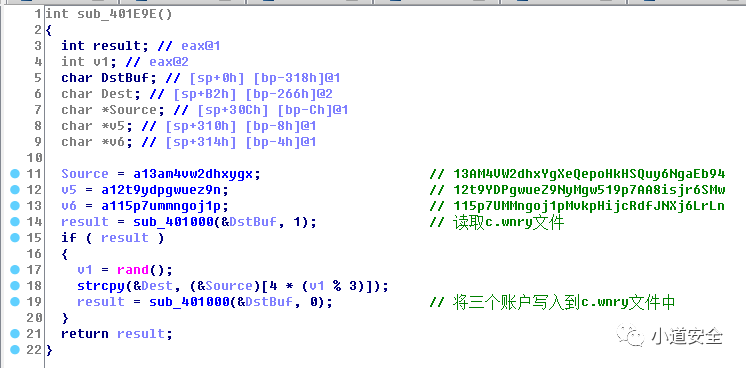Toggle breakpoint dot on closing brace line 22

coord(15,350)
